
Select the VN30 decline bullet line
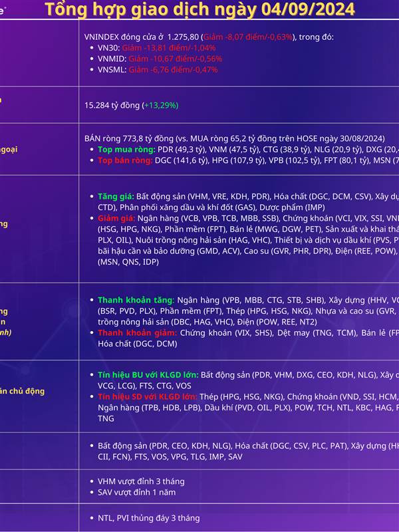tap(157, 48)
